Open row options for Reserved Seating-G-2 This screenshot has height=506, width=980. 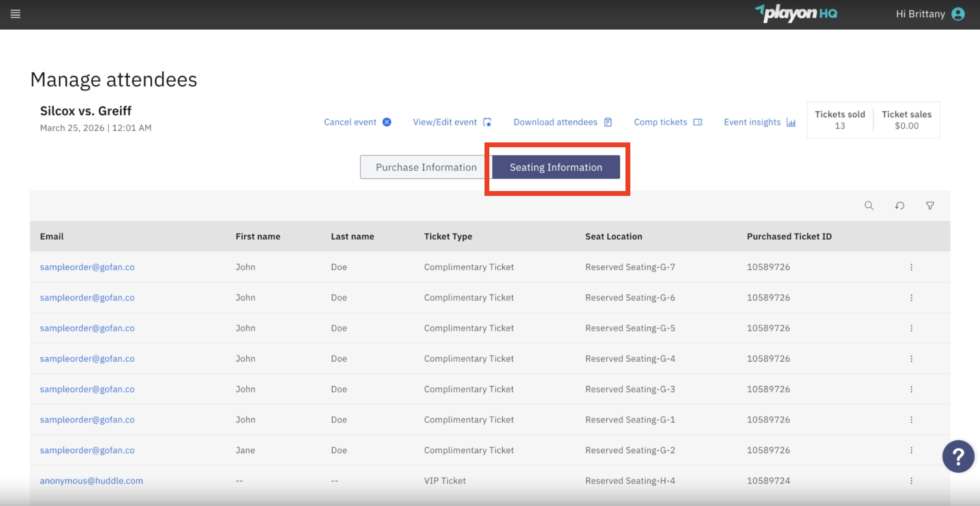(911, 450)
